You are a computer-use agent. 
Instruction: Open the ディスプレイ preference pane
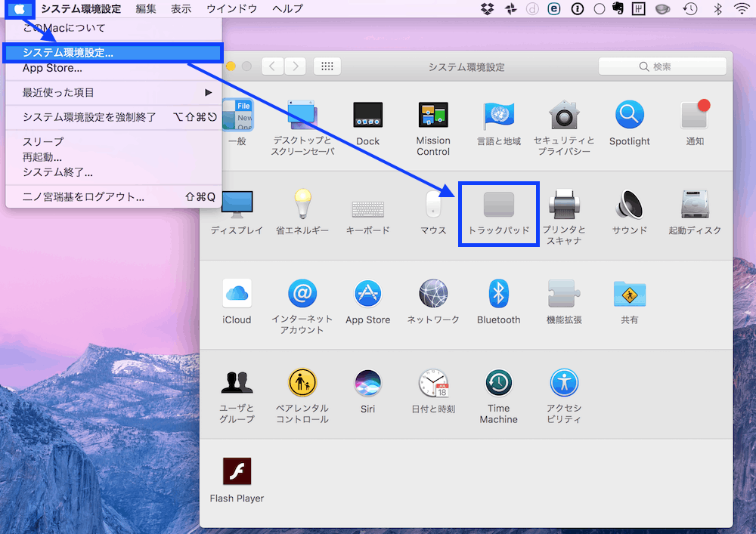pos(237,212)
